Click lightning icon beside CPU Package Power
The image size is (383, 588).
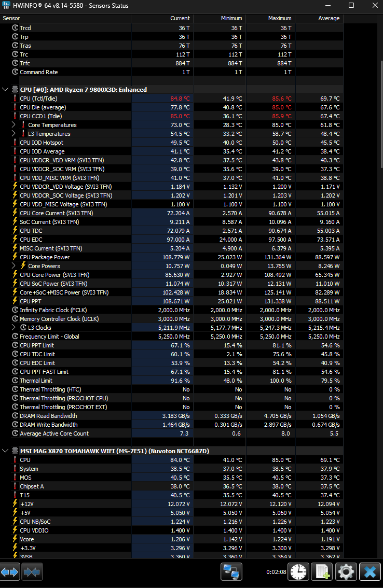coord(15,257)
